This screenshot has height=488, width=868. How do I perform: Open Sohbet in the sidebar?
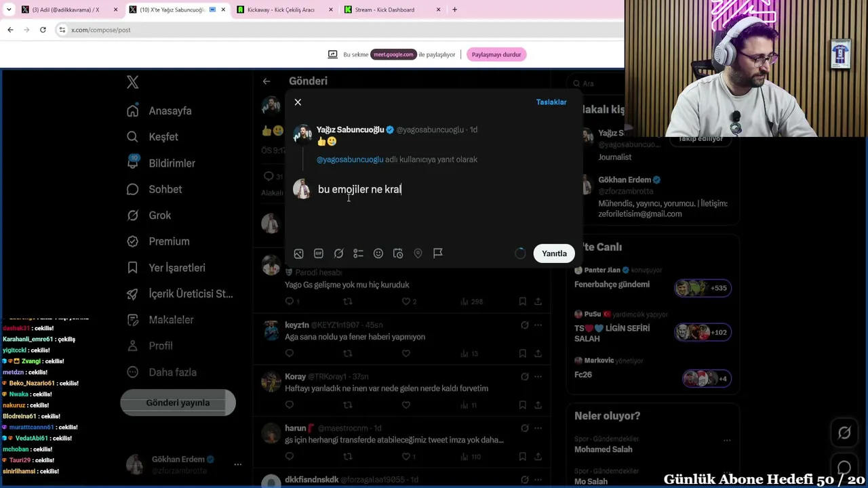pos(155,189)
